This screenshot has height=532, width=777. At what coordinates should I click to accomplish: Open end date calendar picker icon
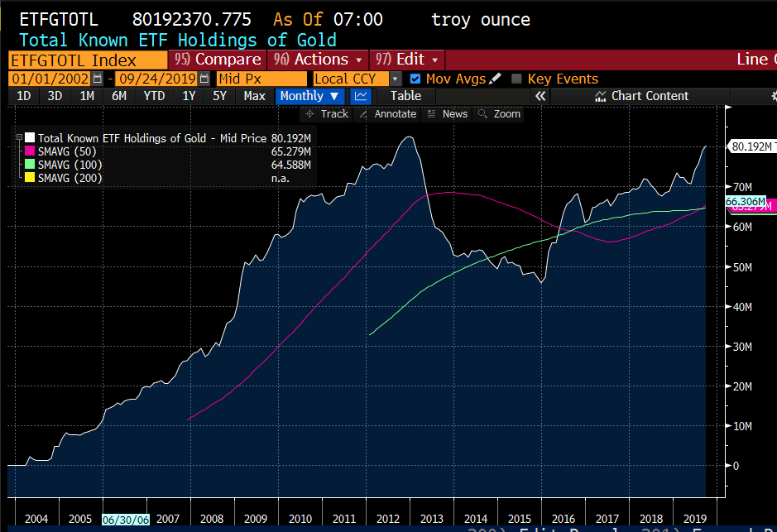tap(204, 79)
